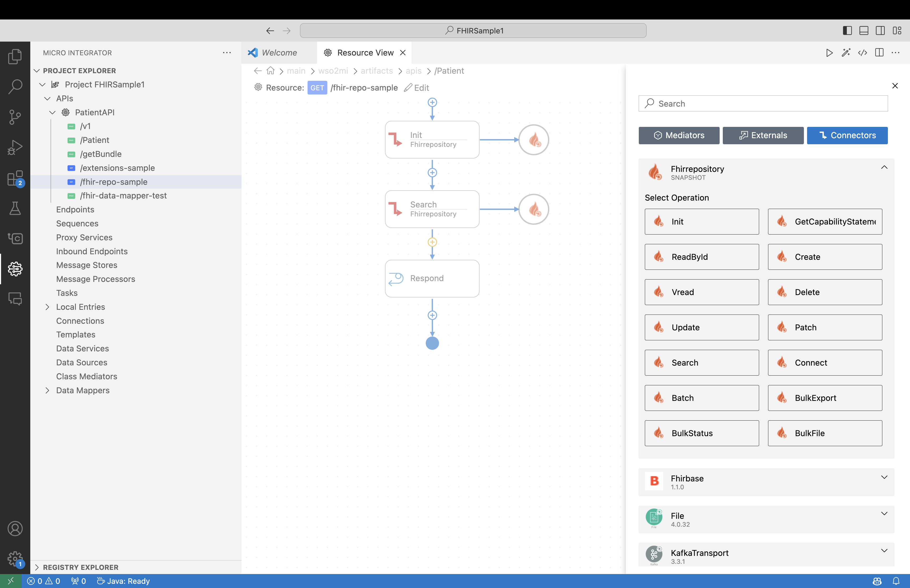The width and height of the screenshot is (910, 588).
Task: Add mediator via plus above Init node
Action: (432, 102)
